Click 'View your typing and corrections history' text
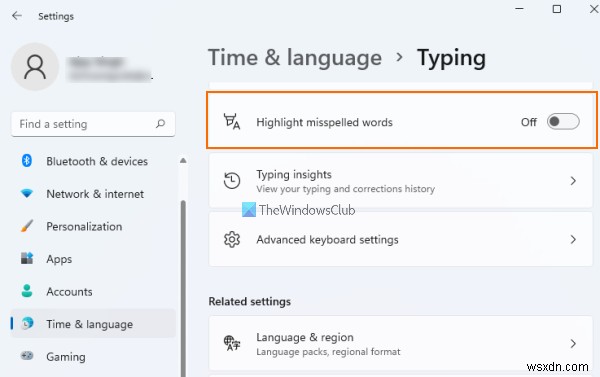This screenshot has width=600, height=377. click(346, 189)
